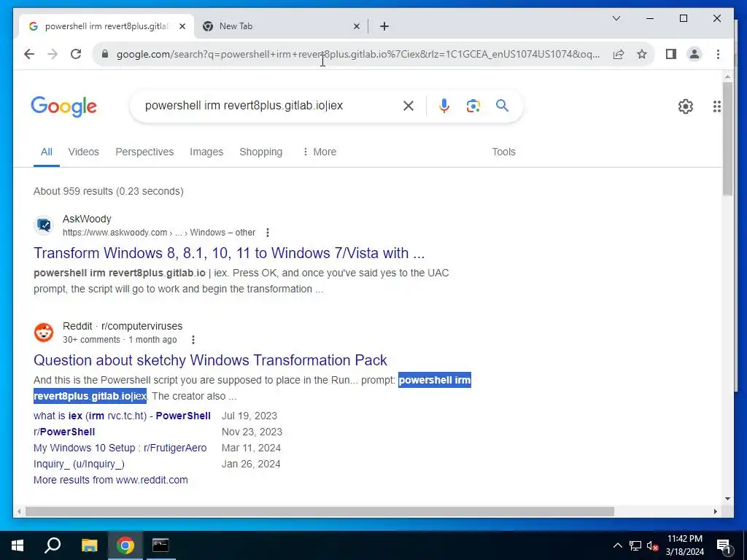747x560 pixels.
Task: Click 'Reddit · r/computerviruses' source label
Action: pyautogui.click(x=123, y=326)
